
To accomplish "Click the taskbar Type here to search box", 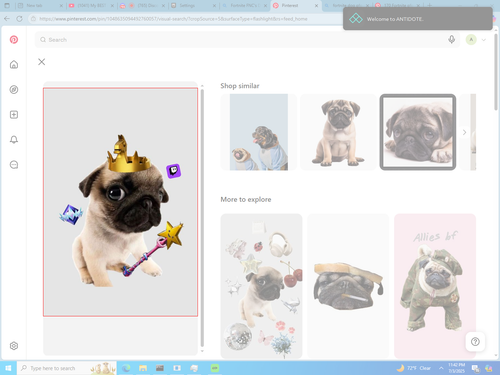I will (67, 368).
